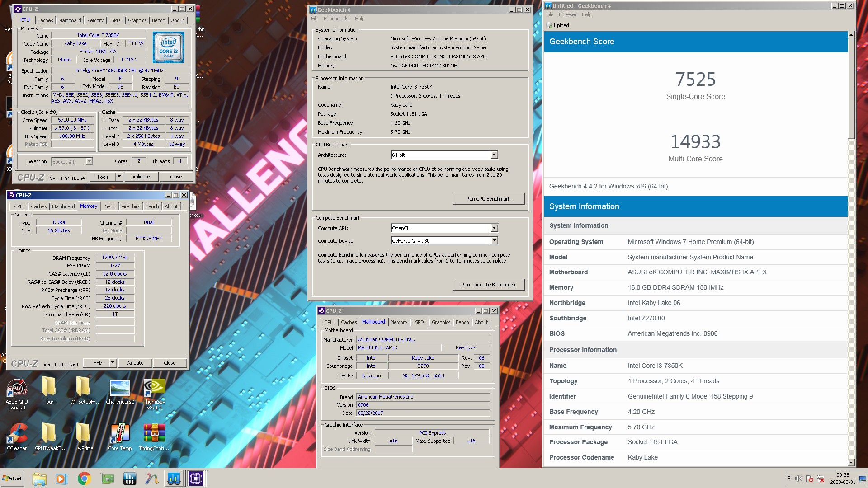This screenshot has height=488, width=868.
Task: Select CPU tab in mainboard CPU-Z window
Action: point(329,322)
